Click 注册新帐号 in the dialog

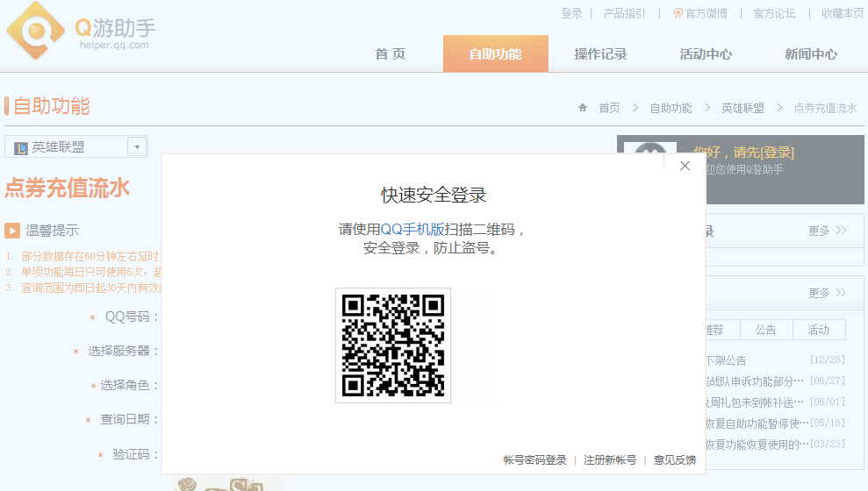[x=610, y=460]
